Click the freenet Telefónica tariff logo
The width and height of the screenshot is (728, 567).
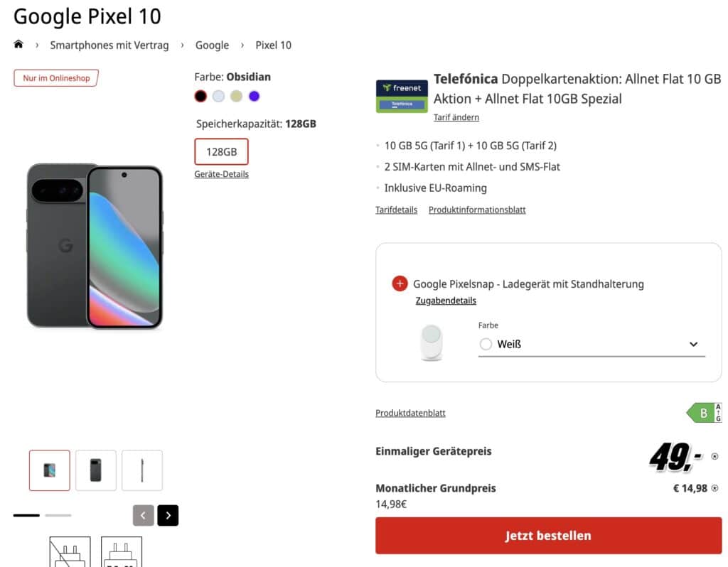click(402, 97)
